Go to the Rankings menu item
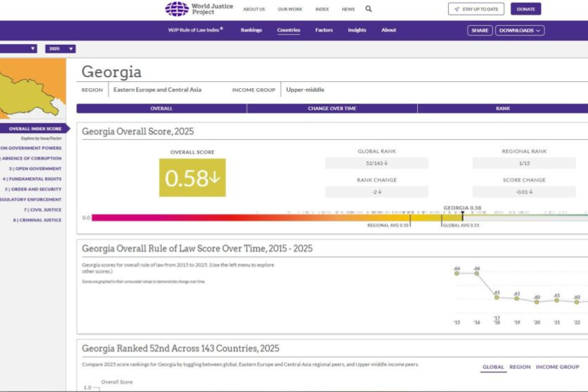This screenshot has width=588, height=392. click(251, 30)
